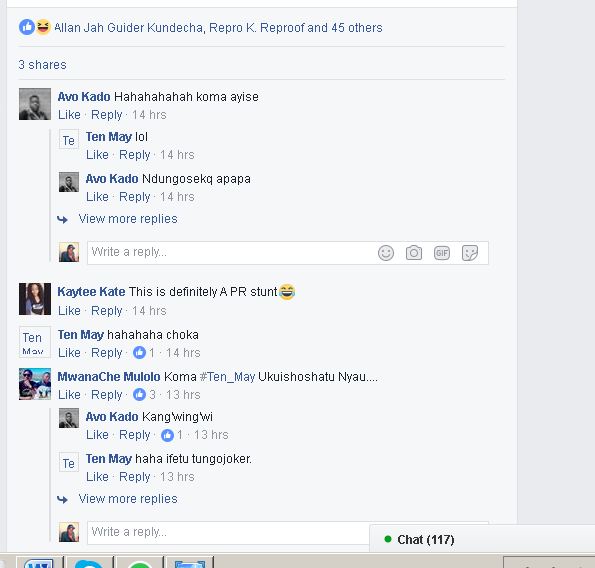
Task: Reply to Avo Kado's Hahahahahah comment
Action: coord(107,115)
